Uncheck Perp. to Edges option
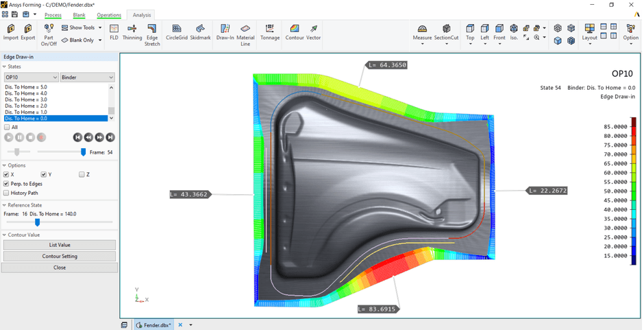This screenshot has width=644, height=330. 7,184
